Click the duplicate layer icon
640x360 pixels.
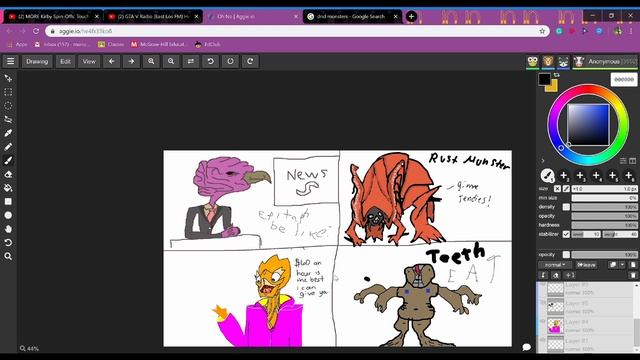click(613, 265)
